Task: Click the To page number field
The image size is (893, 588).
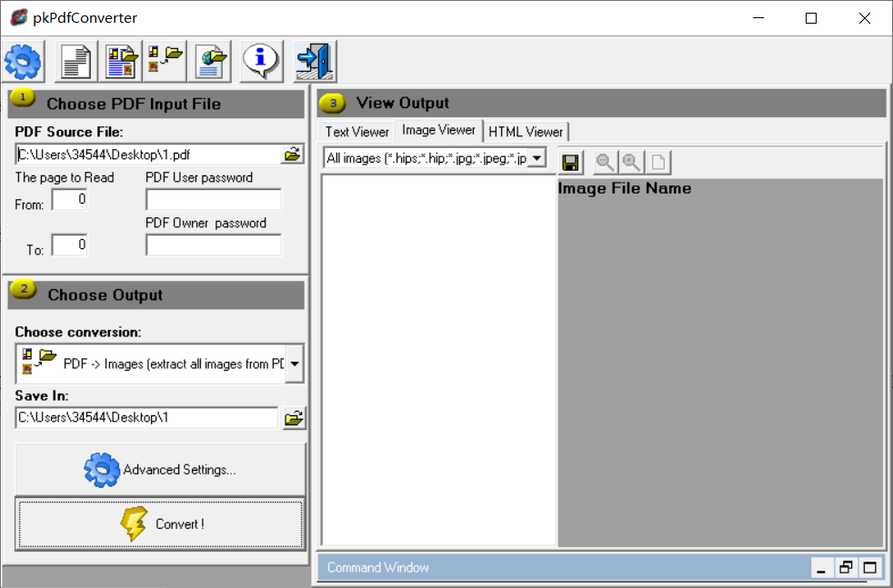Action: pyautogui.click(x=69, y=244)
